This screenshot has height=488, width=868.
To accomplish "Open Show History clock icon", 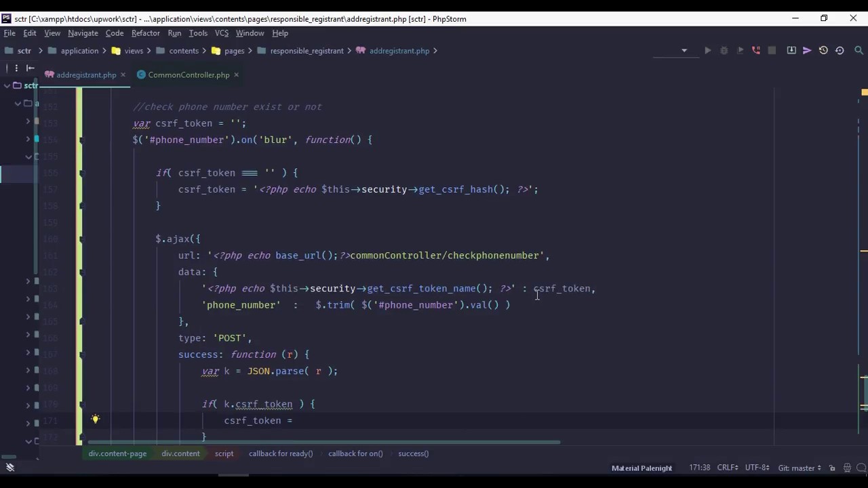I will [x=823, y=51].
